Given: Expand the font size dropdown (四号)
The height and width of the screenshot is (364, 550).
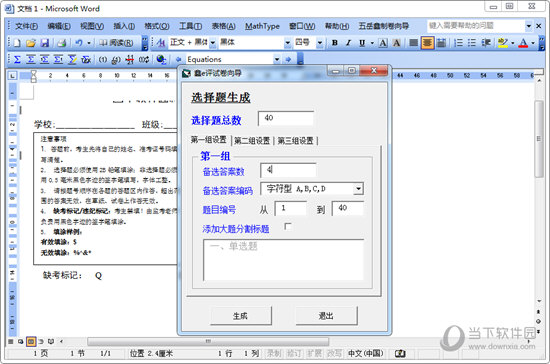Looking at the screenshot, I should tap(320, 43).
